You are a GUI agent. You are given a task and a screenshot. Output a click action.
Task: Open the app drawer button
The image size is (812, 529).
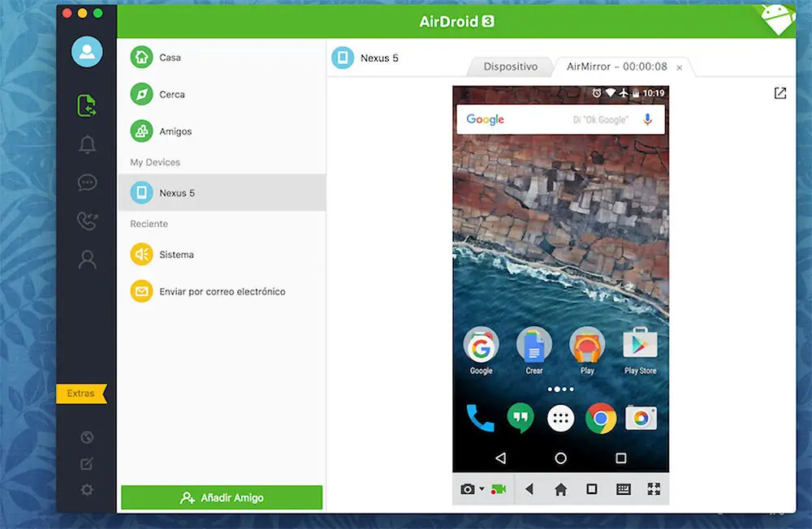pyautogui.click(x=560, y=418)
